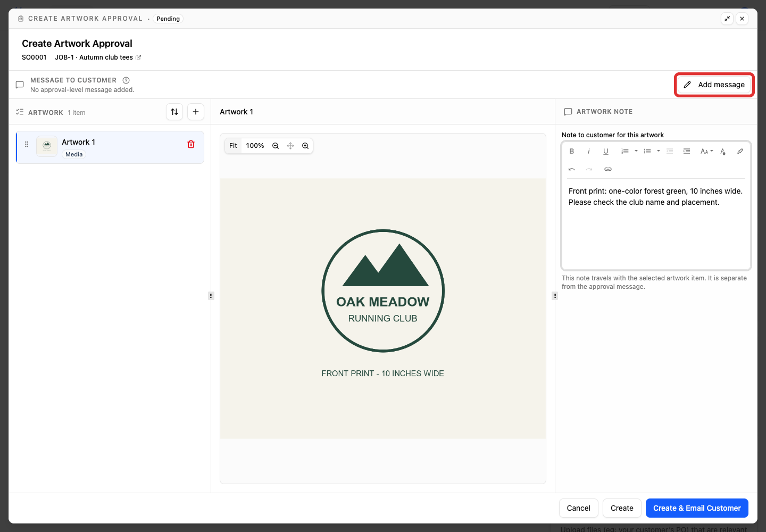Open the text color picker
This screenshot has width=766, height=532.
coord(723,151)
